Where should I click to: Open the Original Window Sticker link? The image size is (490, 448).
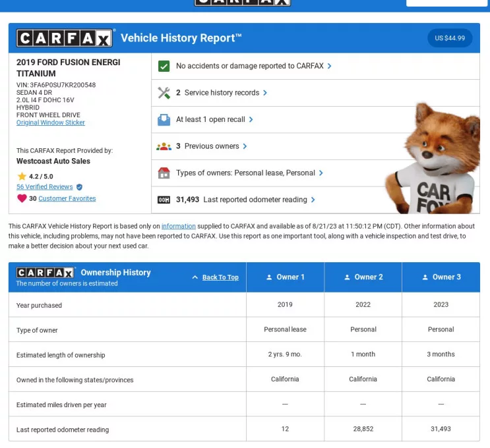click(51, 123)
